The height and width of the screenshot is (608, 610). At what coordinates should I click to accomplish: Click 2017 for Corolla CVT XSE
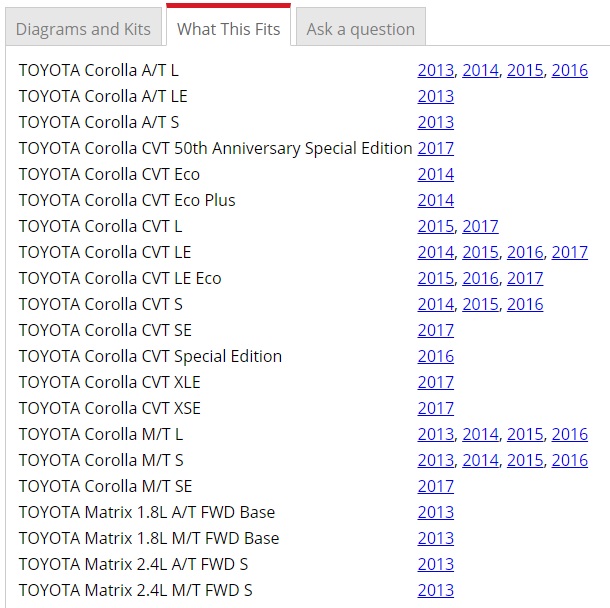(x=435, y=408)
